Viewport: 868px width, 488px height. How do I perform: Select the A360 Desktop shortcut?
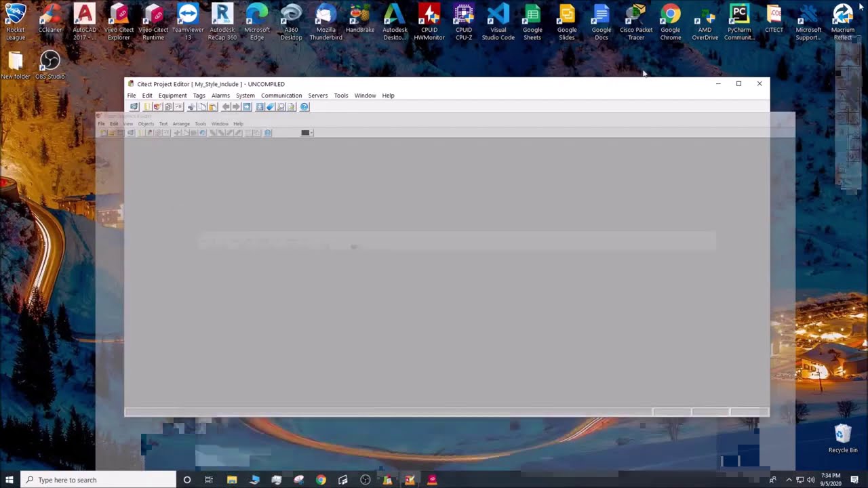click(x=291, y=22)
